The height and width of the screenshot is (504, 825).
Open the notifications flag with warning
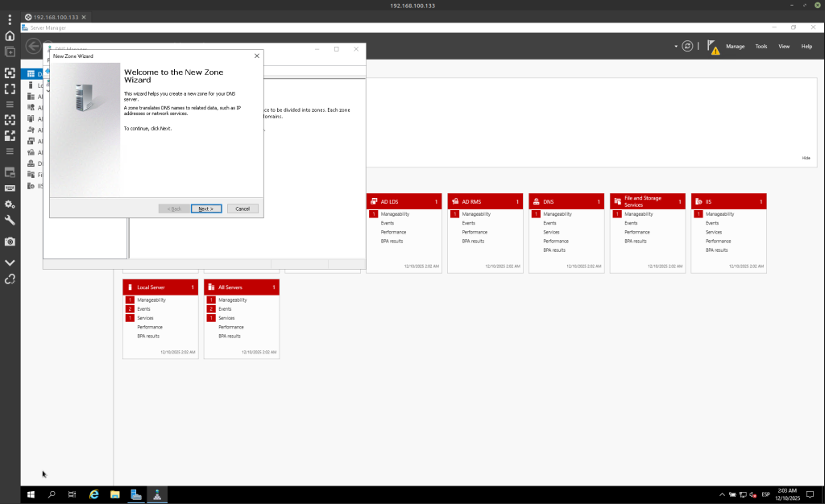point(713,47)
